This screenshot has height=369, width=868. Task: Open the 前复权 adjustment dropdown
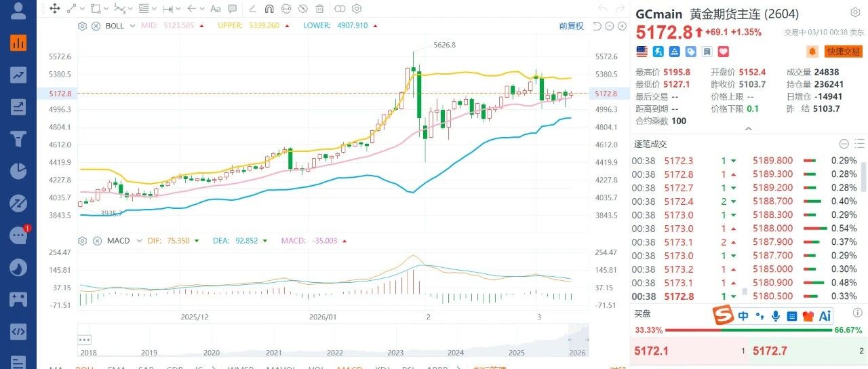(x=571, y=26)
